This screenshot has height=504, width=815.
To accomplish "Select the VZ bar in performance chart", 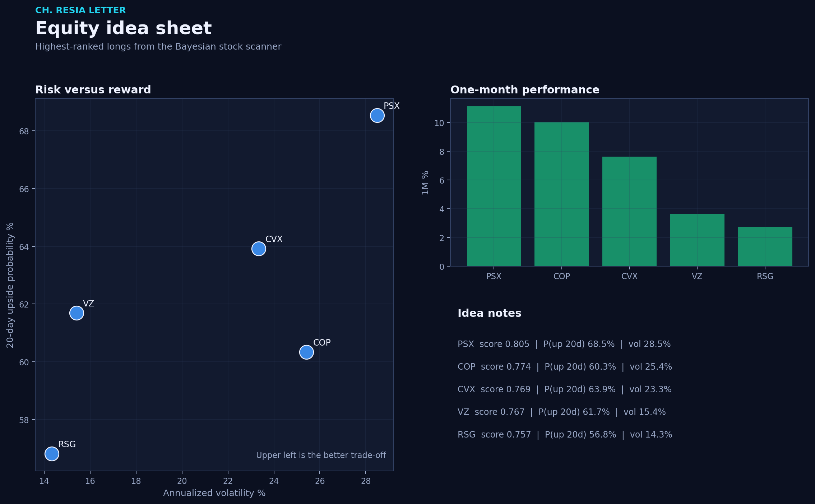I will [x=697, y=240].
